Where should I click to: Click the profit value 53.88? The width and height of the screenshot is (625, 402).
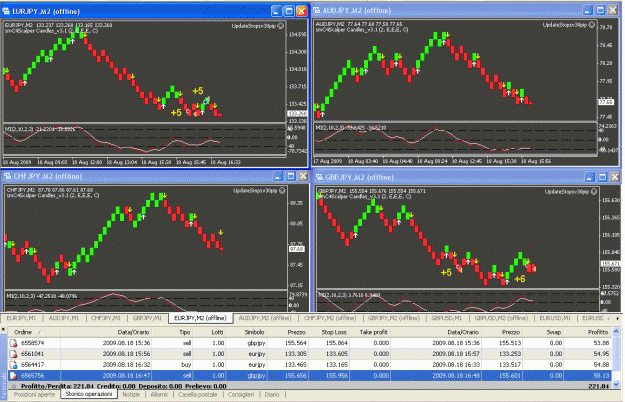[x=601, y=343]
